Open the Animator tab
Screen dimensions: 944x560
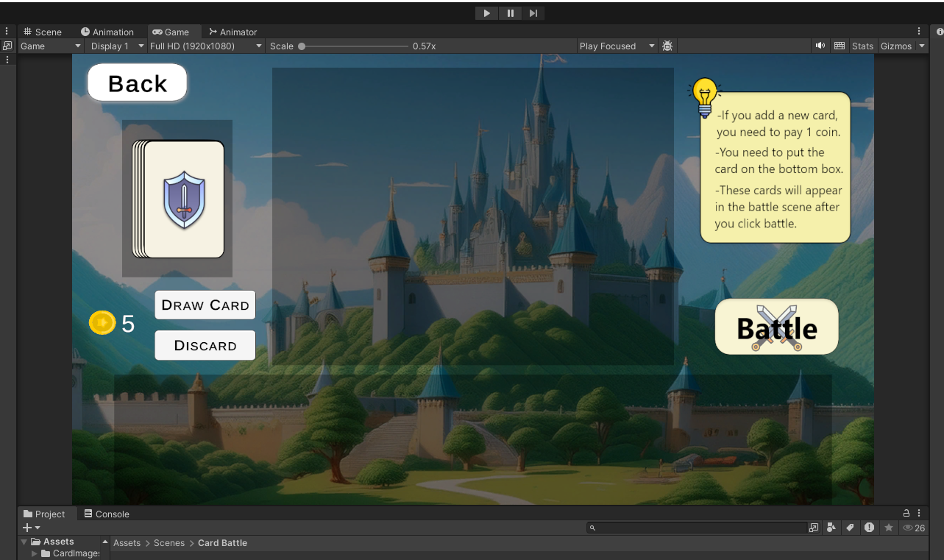click(233, 32)
